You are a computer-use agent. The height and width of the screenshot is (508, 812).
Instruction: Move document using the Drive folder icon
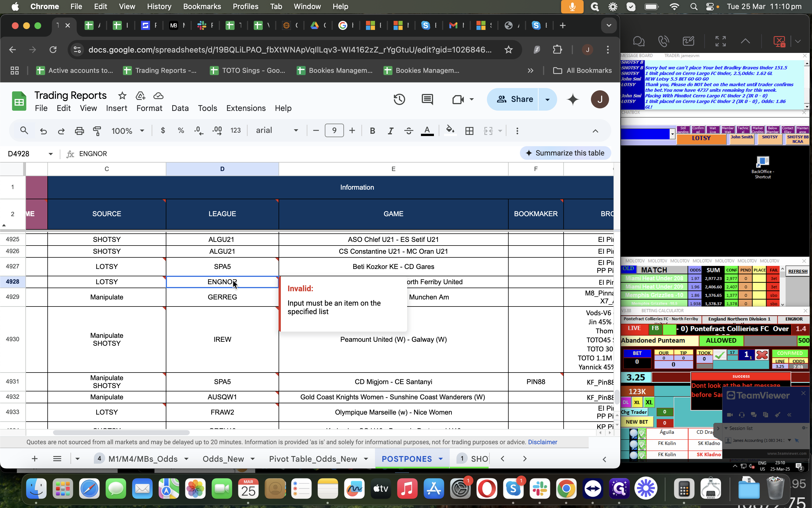[x=140, y=96]
